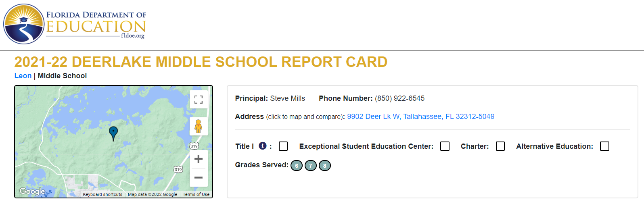The width and height of the screenshot is (644, 204).
Task: Click the Florida Department of Education logo
Action: (x=75, y=24)
